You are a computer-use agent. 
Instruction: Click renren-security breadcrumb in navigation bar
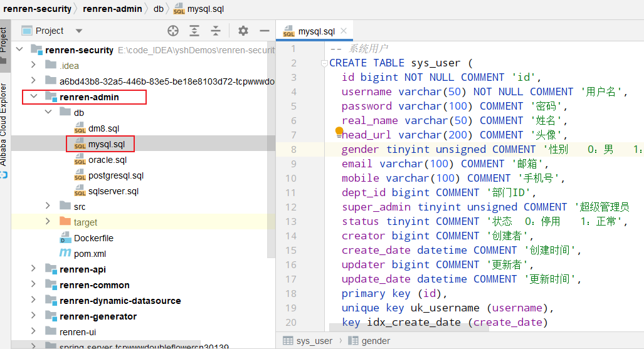point(37,9)
